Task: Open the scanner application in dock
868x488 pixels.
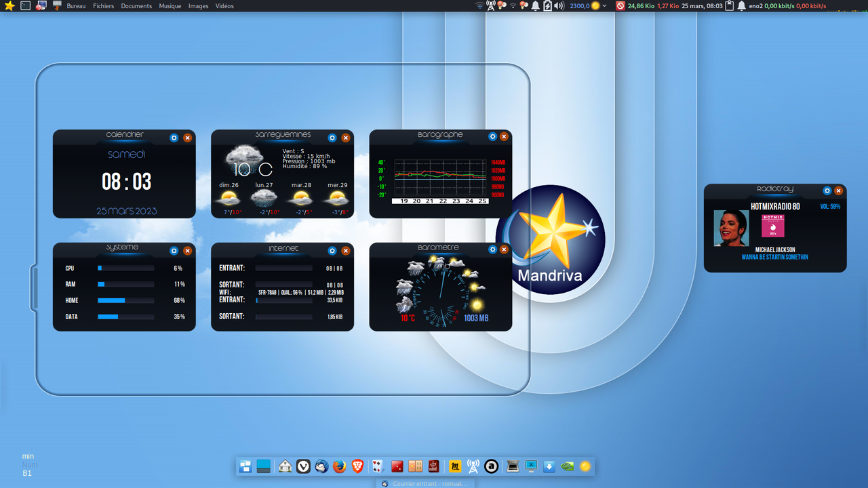Action: (513, 466)
